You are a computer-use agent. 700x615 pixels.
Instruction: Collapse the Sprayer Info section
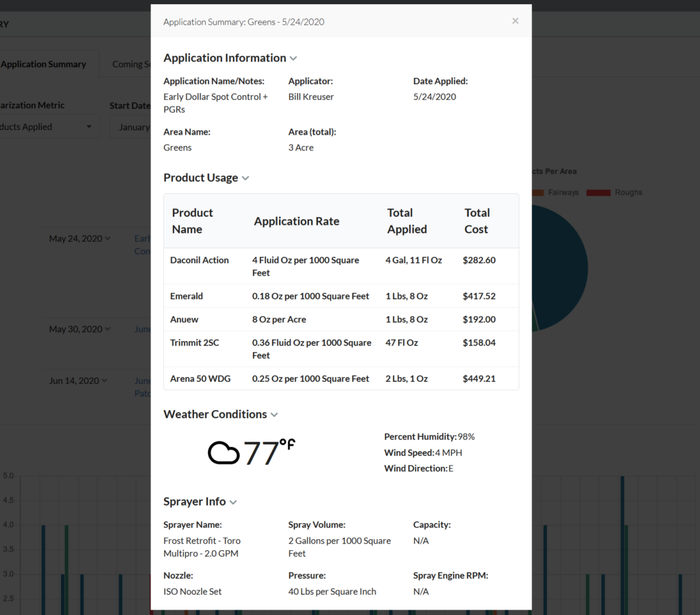click(x=233, y=502)
